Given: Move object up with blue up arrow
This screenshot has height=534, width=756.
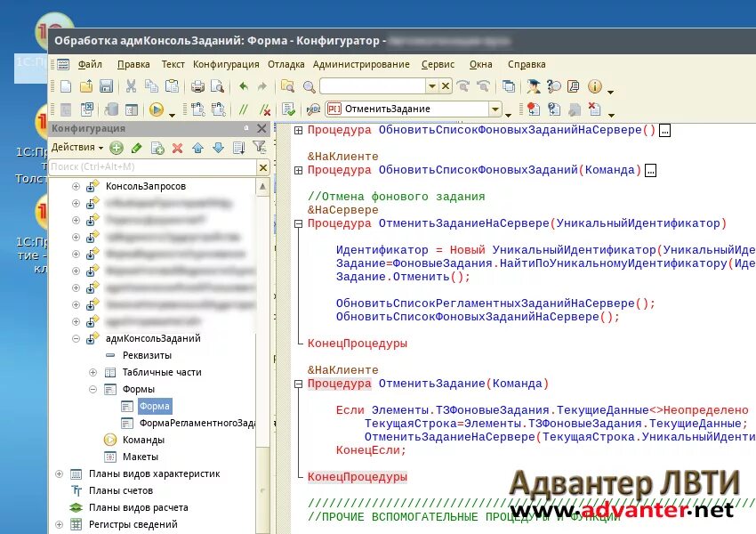Looking at the screenshot, I should point(197,148).
